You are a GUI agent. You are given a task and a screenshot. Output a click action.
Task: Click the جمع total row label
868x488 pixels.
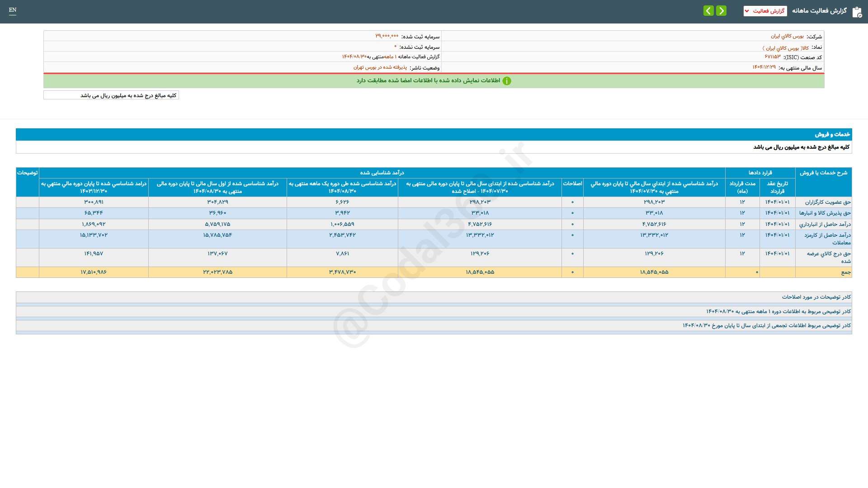point(845,272)
